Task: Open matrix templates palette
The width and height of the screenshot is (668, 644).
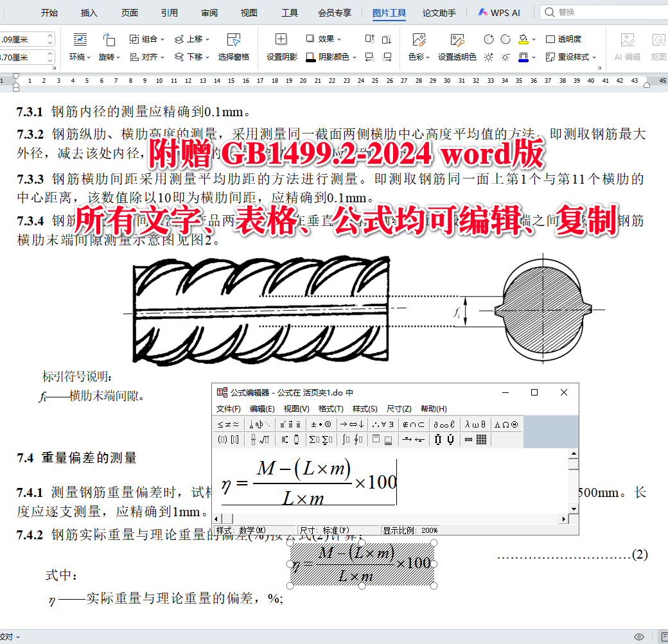Action: pos(475,440)
